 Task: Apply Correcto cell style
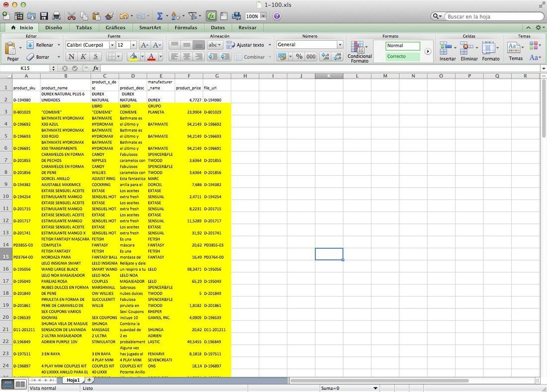point(403,57)
